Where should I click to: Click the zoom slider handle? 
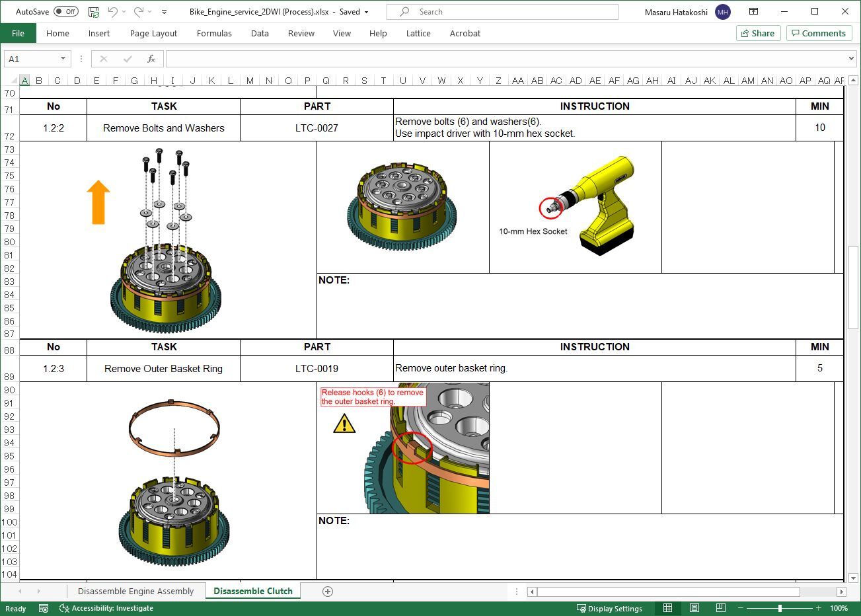point(780,608)
